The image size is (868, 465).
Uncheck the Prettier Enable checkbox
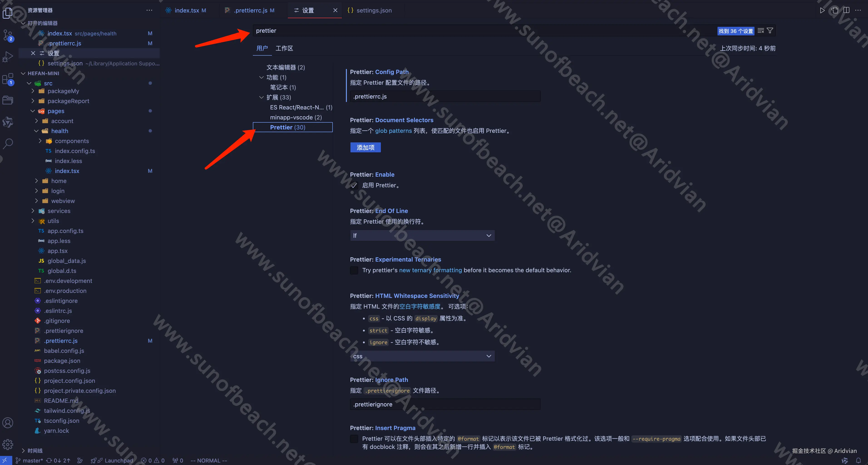354,185
